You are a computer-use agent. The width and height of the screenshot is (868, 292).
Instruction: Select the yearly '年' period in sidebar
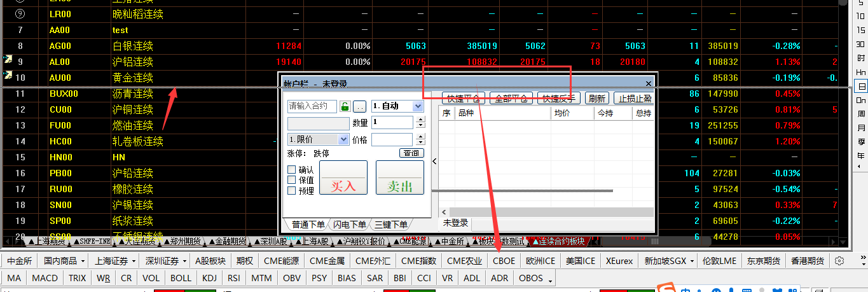coord(861,155)
